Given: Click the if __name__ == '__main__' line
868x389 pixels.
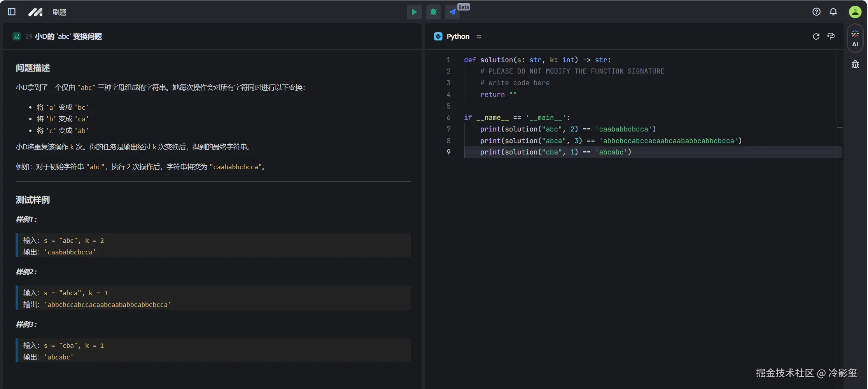Looking at the screenshot, I should pyautogui.click(x=517, y=117).
